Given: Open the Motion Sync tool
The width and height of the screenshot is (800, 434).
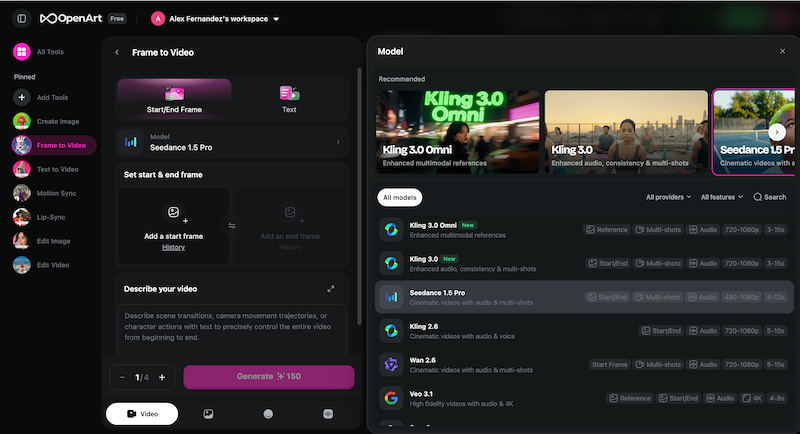Looking at the screenshot, I should (22, 193).
